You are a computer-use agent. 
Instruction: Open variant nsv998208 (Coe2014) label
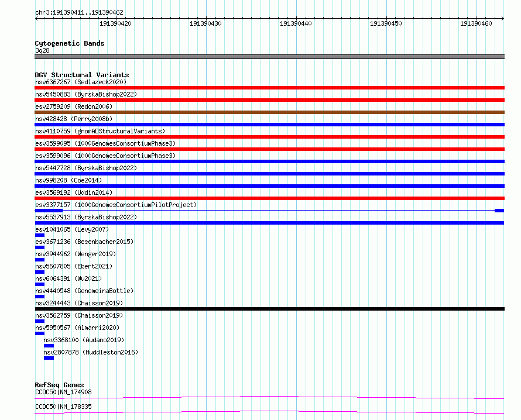click(x=68, y=180)
